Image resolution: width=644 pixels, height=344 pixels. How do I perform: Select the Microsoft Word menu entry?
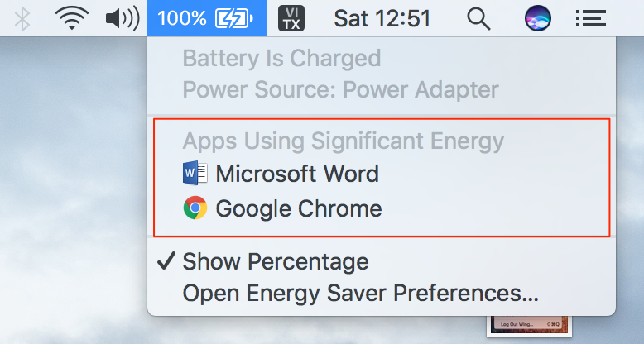[382, 173]
